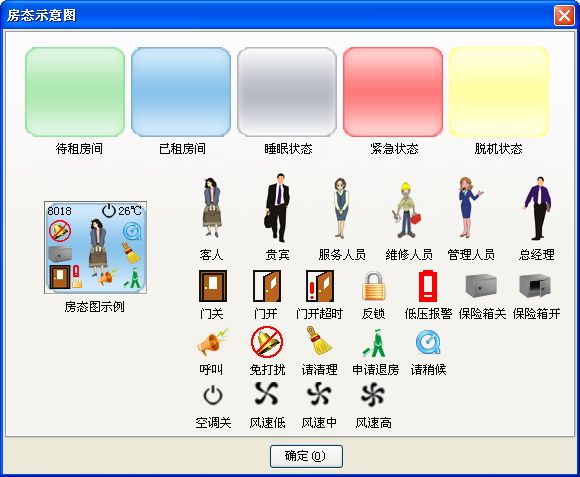Screen dimensions: 580x477
Task: Select the 申请退房 checkout icon
Action: [x=374, y=344]
